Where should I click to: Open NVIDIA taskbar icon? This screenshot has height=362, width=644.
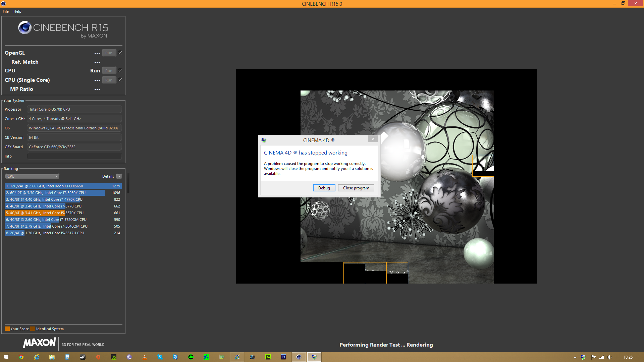coord(114,357)
